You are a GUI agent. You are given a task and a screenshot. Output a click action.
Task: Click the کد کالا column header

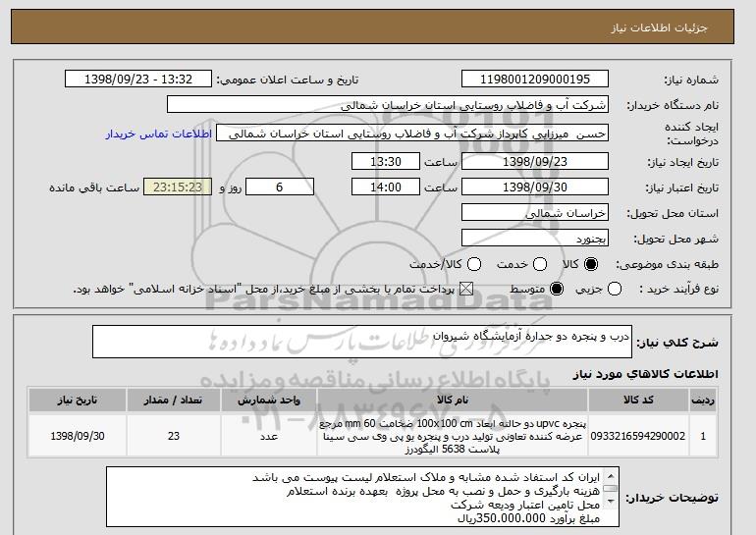coord(638,401)
